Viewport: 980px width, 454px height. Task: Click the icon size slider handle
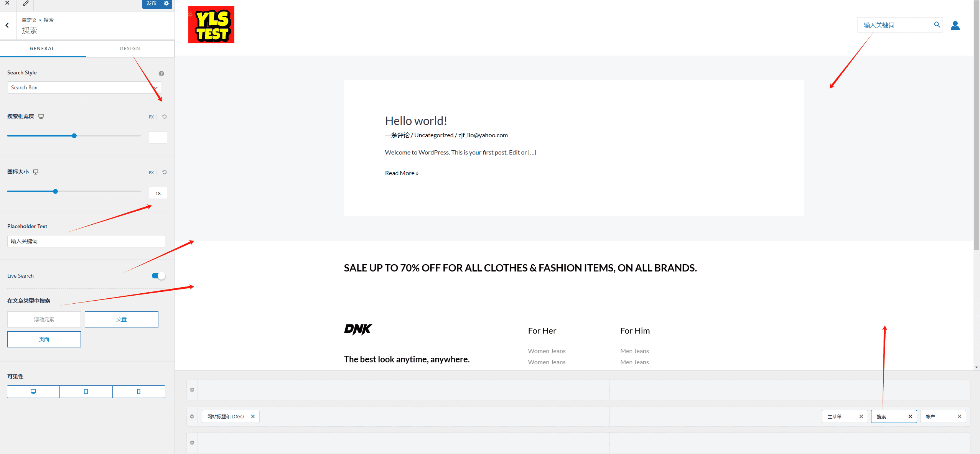[56, 191]
